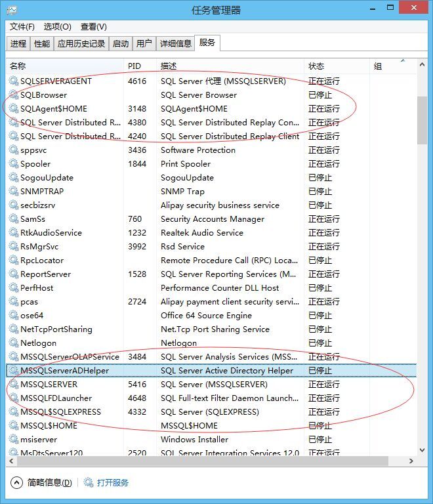Click the gear icon beside MSSQLFDLauncher
This screenshot has height=504, width=433.
[14, 398]
